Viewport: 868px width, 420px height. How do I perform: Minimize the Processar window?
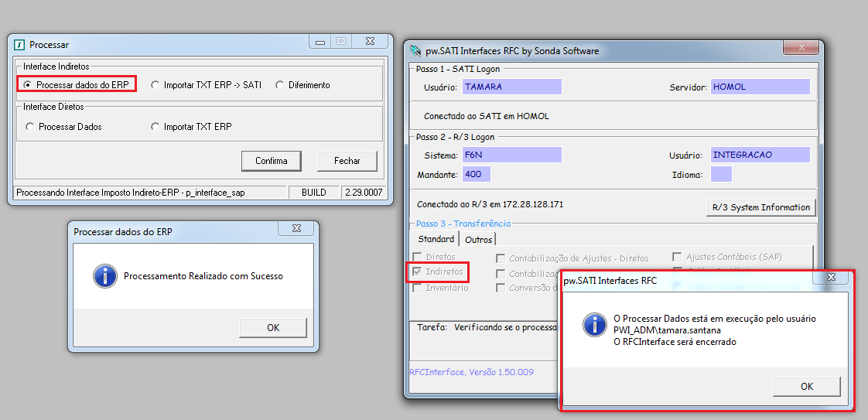pyautogui.click(x=320, y=42)
